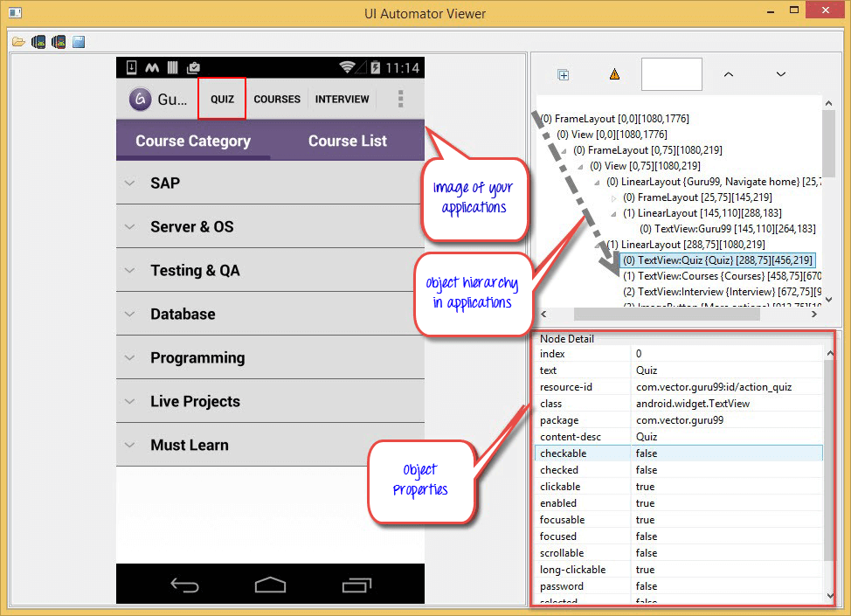Tap the INTERVIEW button in action bar

pos(342,100)
